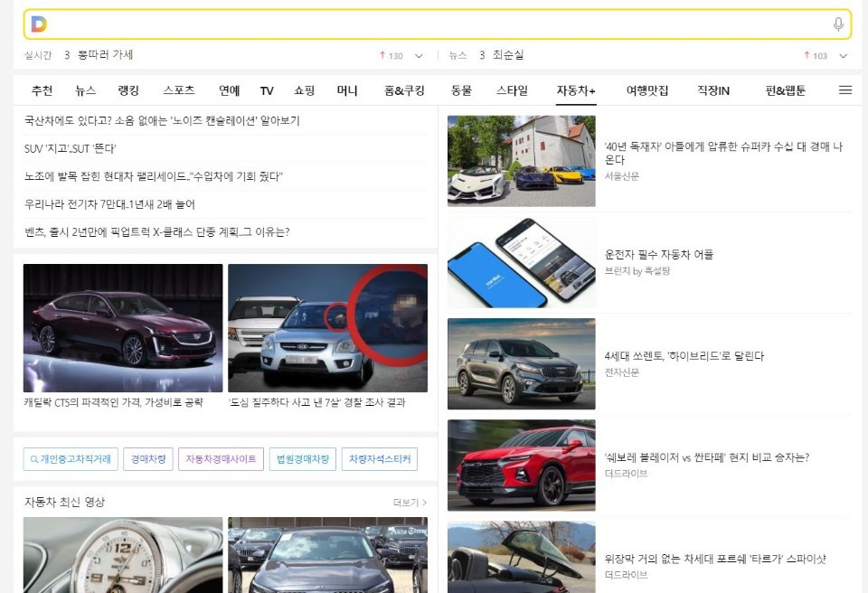This screenshot has height=593, width=868.
Task: Open 운전자 필수 자동차 어플 article
Action: pyautogui.click(x=659, y=255)
